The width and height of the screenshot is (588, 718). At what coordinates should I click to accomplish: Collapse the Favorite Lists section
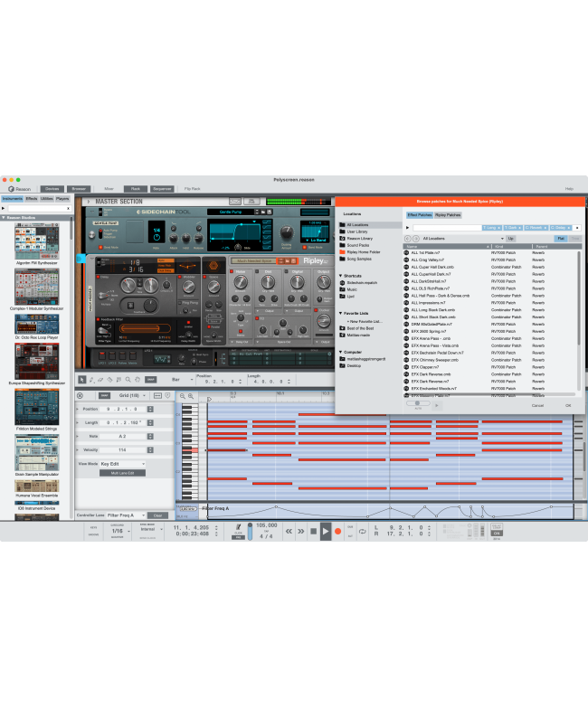click(x=340, y=313)
